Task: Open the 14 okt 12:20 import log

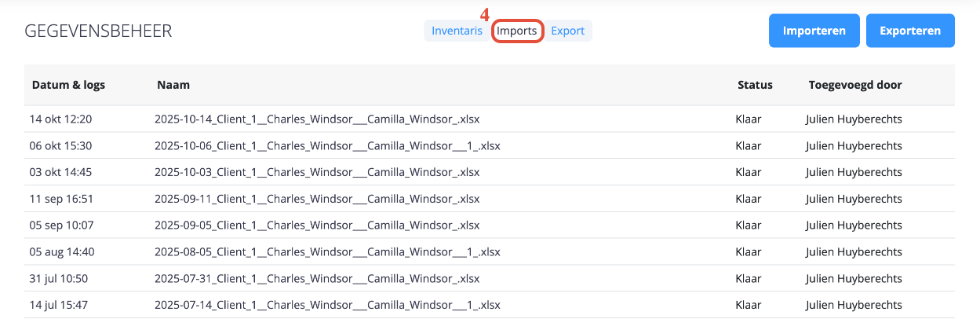Action: coord(61,119)
